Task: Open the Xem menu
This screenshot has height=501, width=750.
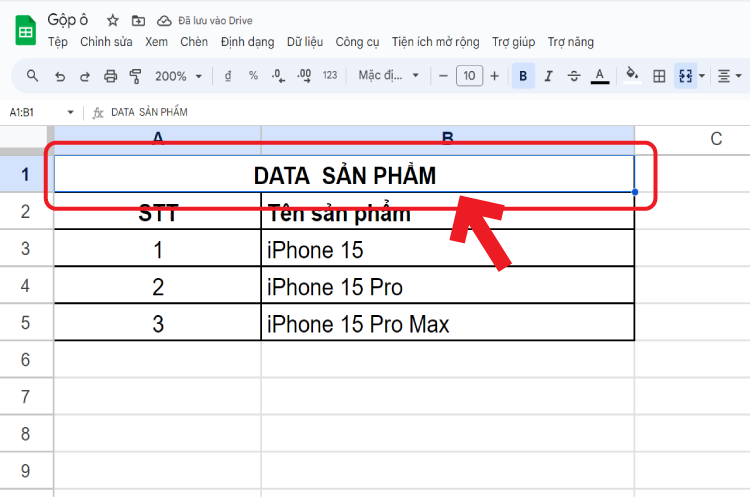Action: (x=156, y=42)
